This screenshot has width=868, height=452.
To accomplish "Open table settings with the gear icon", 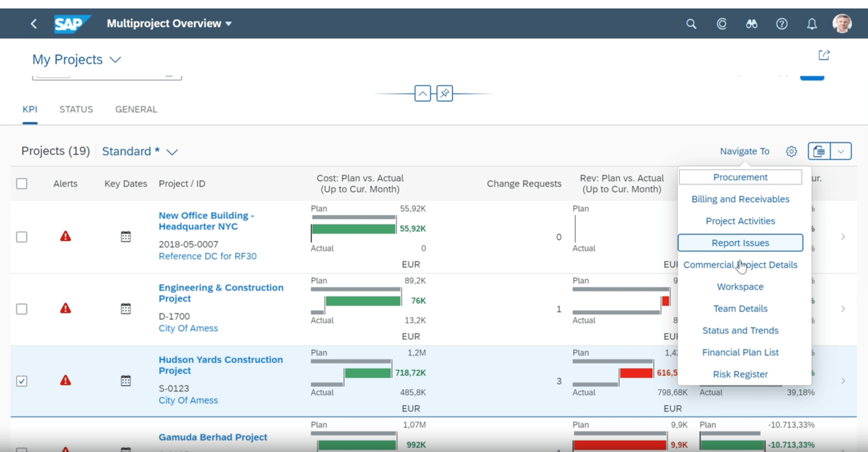I will click(x=791, y=151).
